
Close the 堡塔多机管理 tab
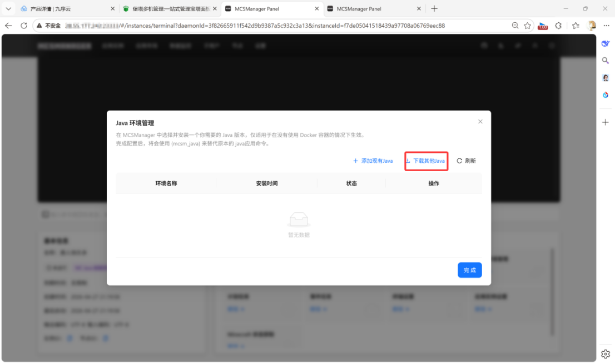pos(215,9)
